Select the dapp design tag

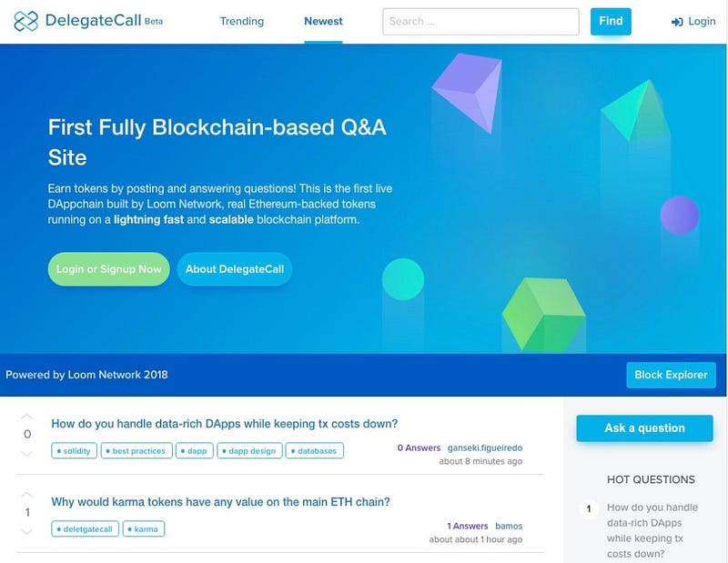249,451
